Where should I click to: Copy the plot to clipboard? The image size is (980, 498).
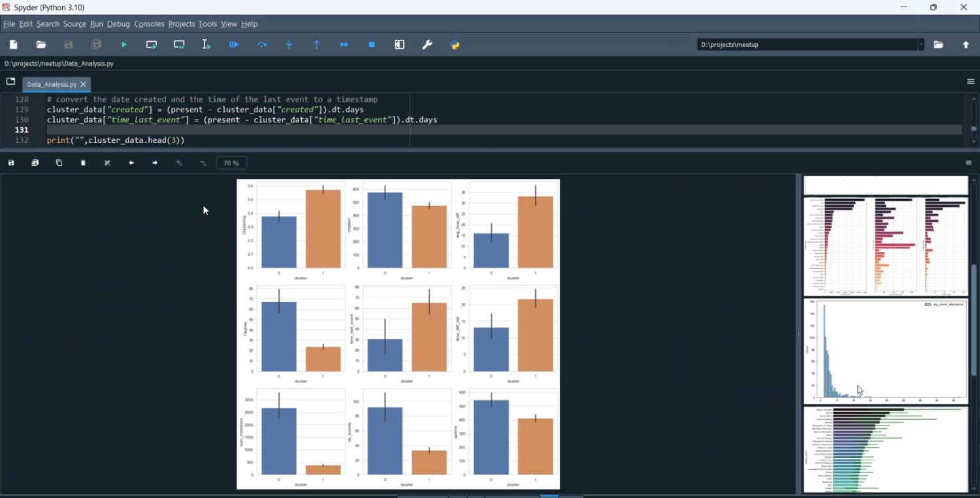tap(59, 163)
